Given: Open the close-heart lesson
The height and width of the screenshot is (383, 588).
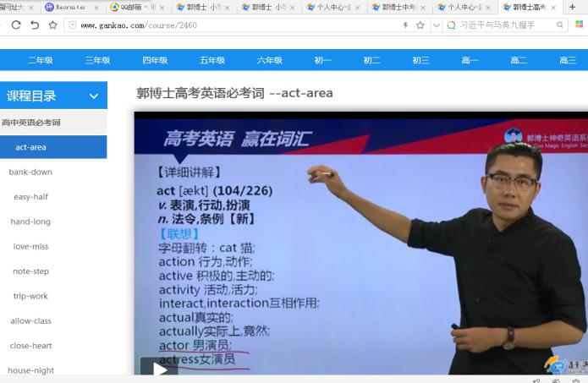Looking at the screenshot, I should 30,346.
